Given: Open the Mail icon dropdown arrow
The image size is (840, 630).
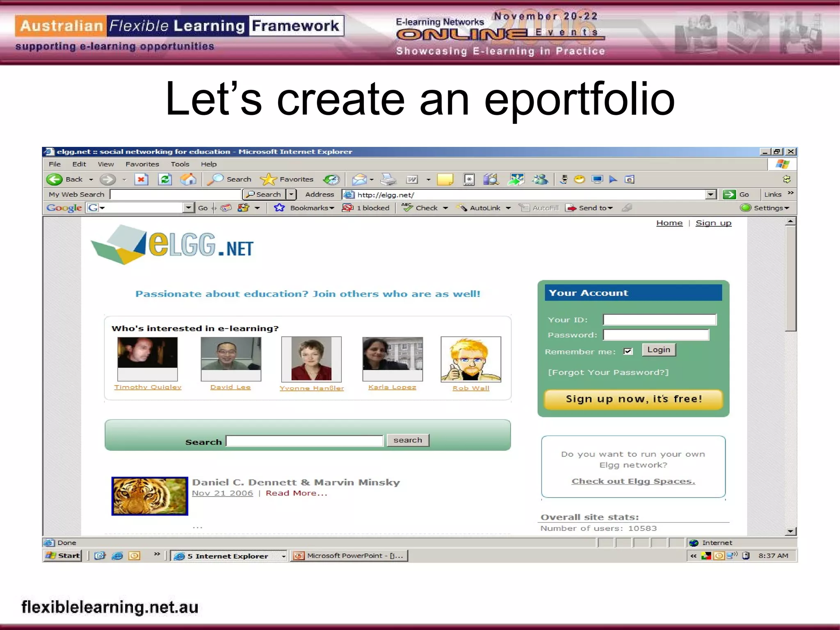Looking at the screenshot, I should coord(372,180).
